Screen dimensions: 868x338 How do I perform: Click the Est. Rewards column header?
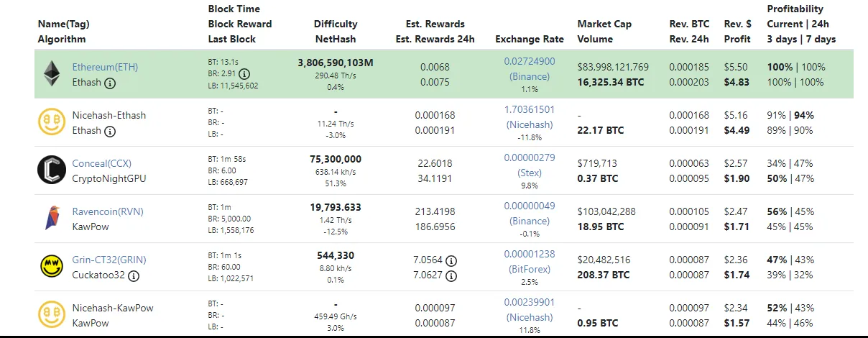click(x=435, y=32)
